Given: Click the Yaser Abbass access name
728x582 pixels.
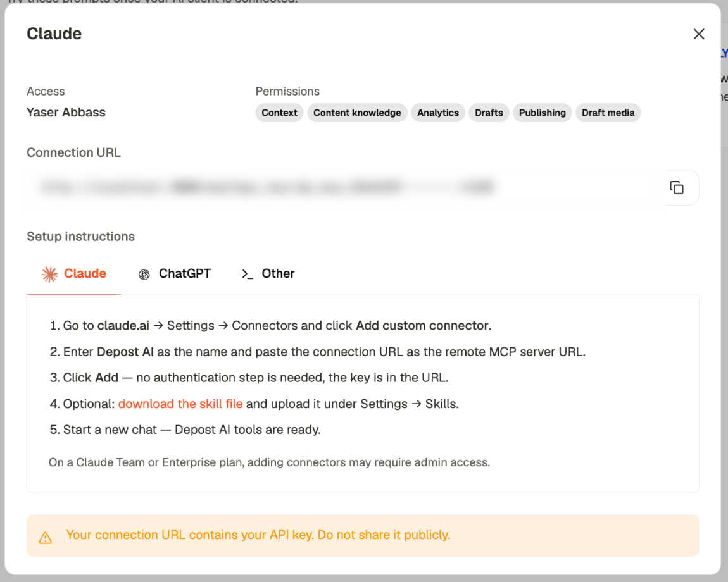Looking at the screenshot, I should (66, 113).
